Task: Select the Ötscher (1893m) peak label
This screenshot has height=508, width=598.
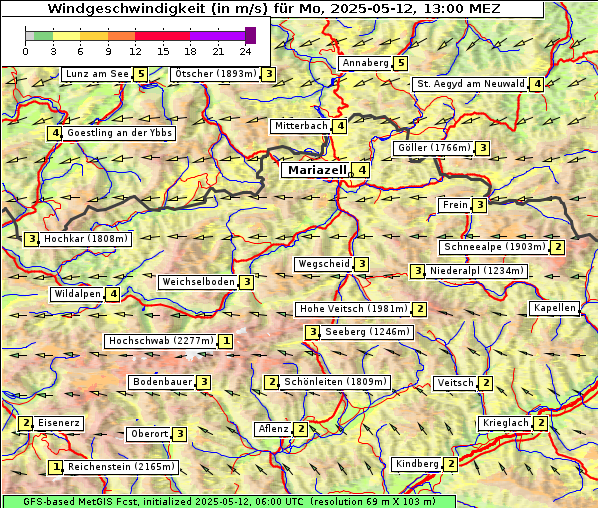Action: (x=216, y=74)
